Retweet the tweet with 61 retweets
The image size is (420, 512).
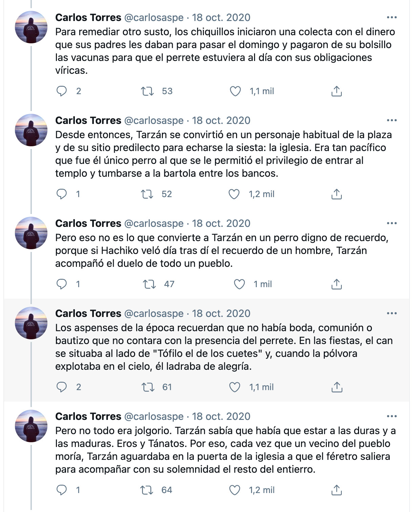pyautogui.click(x=148, y=387)
